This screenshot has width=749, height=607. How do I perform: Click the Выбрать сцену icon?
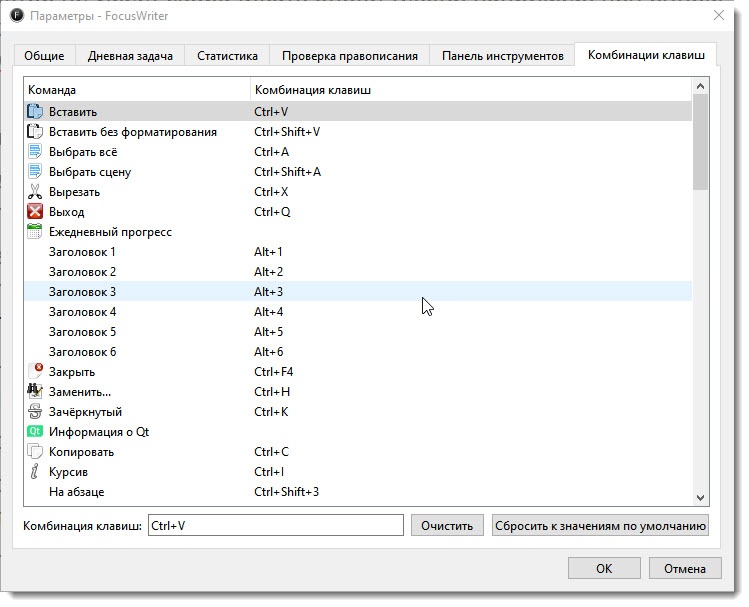click(x=35, y=172)
